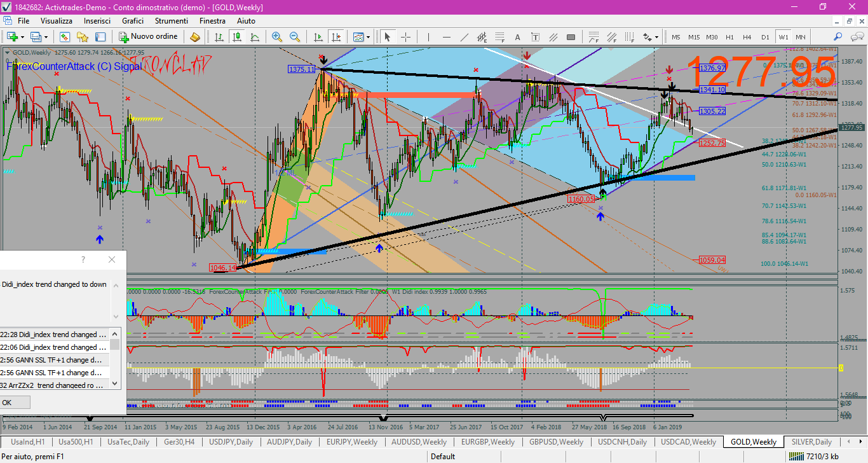The width and height of the screenshot is (868, 463).
Task: Select the Fibonacci channel tool
Action: pyautogui.click(x=611, y=36)
